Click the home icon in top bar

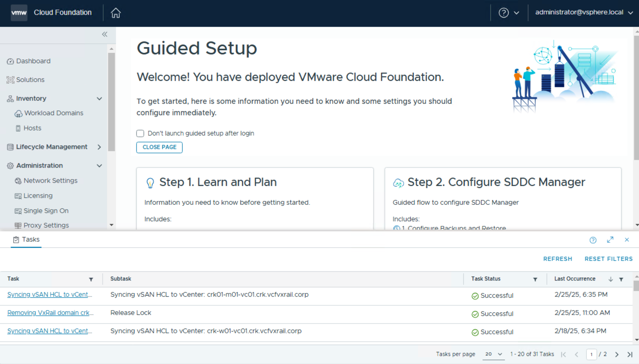click(116, 13)
